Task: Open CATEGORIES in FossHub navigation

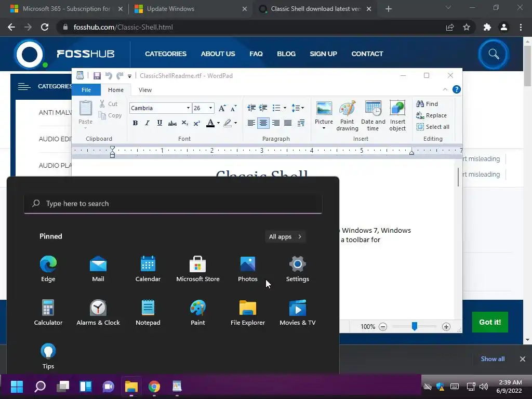Action: (x=166, y=54)
